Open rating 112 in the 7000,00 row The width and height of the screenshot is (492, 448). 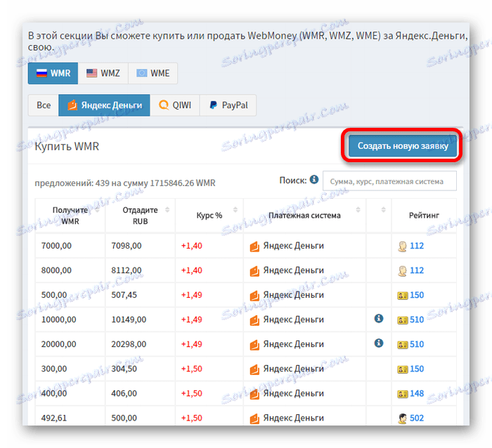(x=417, y=246)
